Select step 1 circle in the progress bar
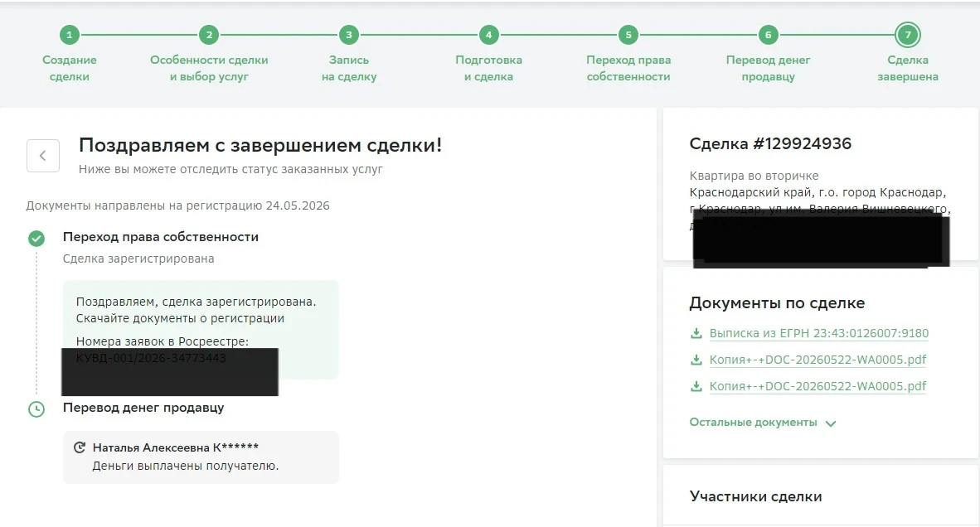The height and width of the screenshot is (527, 980). click(x=70, y=35)
